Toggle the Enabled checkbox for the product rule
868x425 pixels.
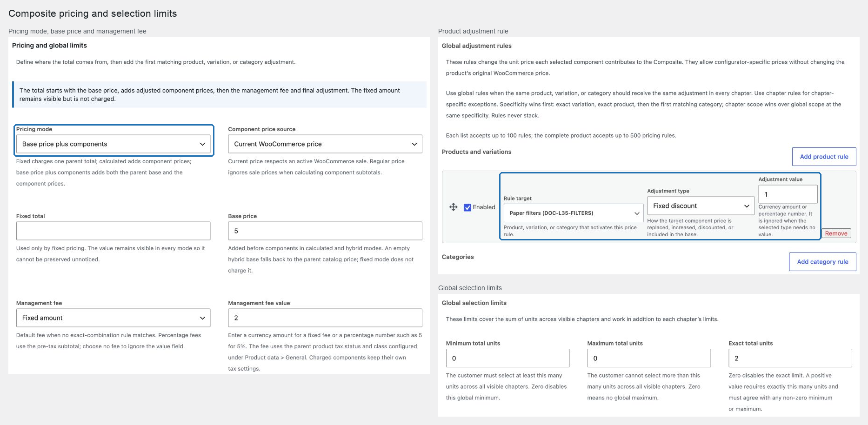(467, 207)
